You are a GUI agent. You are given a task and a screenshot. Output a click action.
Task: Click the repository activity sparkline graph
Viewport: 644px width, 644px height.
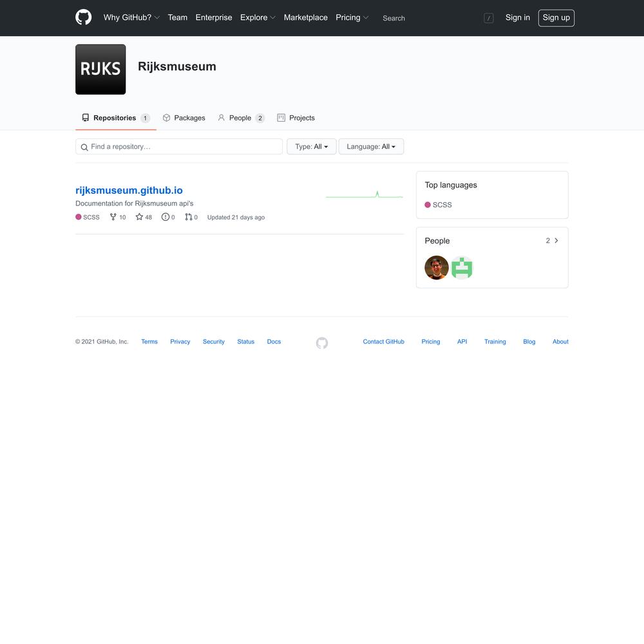[365, 194]
